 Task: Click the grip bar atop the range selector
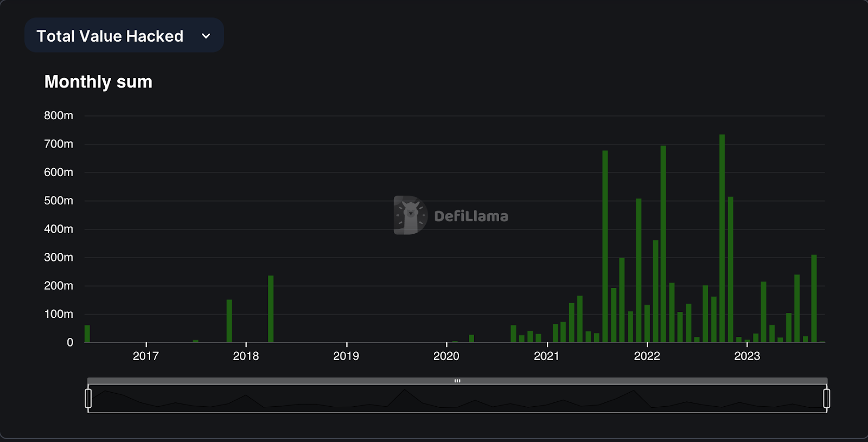pyautogui.click(x=457, y=381)
